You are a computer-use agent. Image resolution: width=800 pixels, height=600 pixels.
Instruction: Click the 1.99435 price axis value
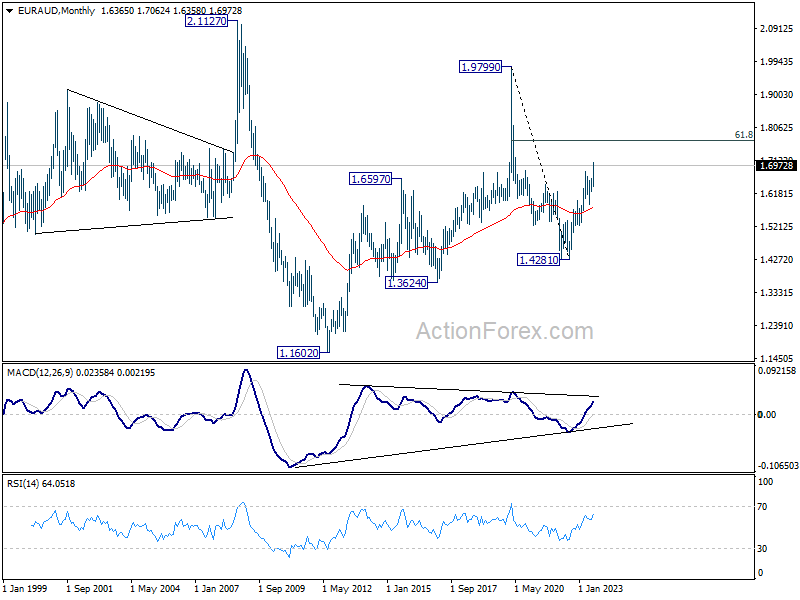777,62
